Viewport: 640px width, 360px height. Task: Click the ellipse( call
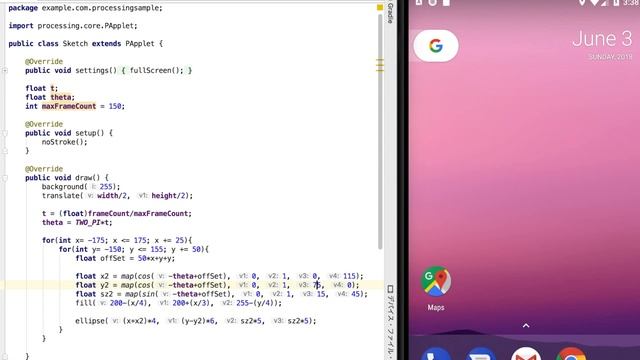click(91, 321)
